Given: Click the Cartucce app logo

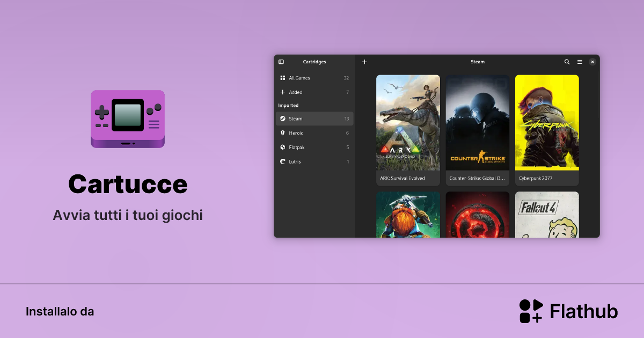Looking at the screenshot, I should pos(128,119).
